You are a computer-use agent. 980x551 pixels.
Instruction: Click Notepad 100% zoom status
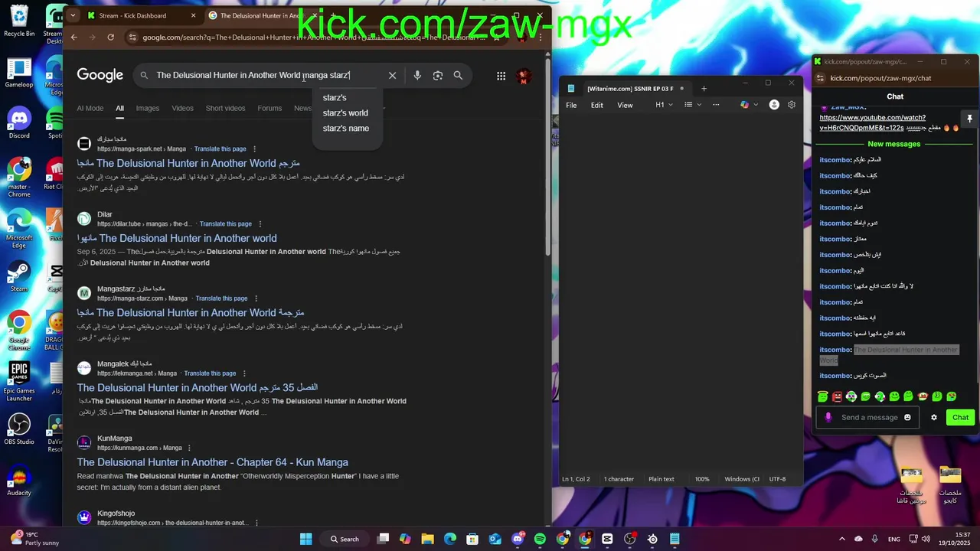pyautogui.click(x=702, y=479)
